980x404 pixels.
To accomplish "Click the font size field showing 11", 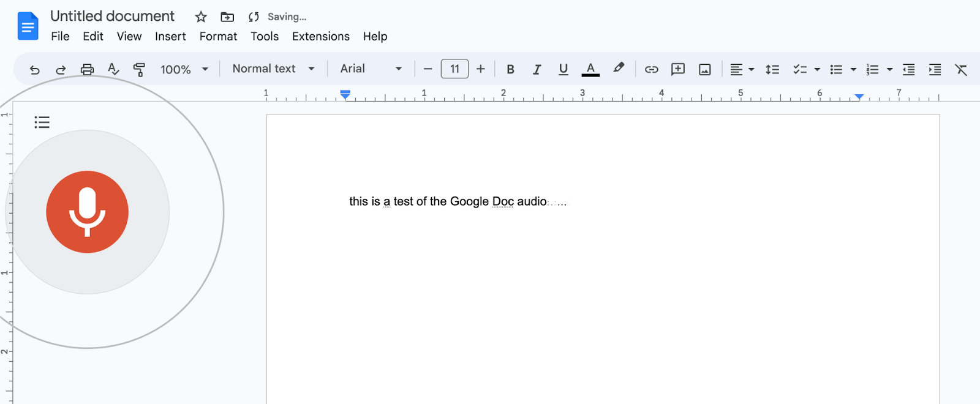I will click(454, 69).
